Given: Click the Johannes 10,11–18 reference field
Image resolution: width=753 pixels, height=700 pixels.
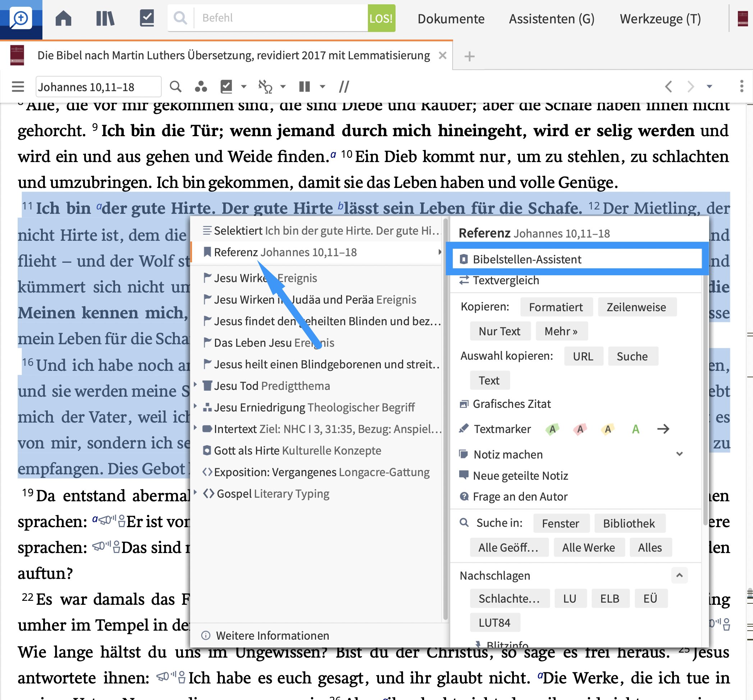Looking at the screenshot, I should pos(98,87).
